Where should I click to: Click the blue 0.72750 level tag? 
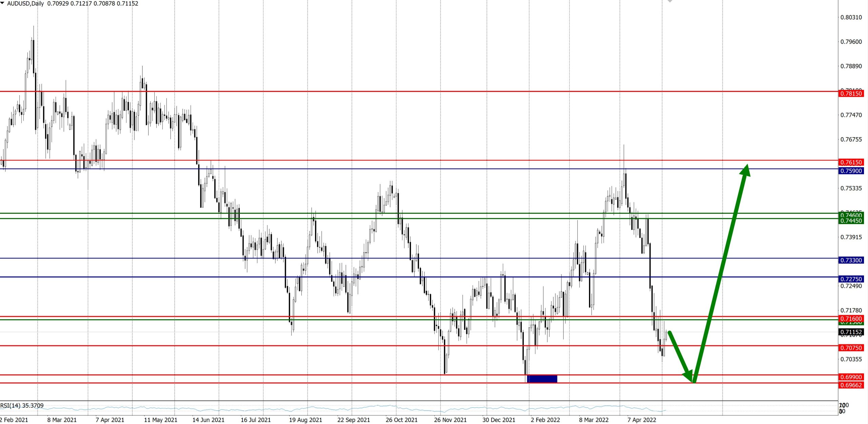(x=851, y=279)
